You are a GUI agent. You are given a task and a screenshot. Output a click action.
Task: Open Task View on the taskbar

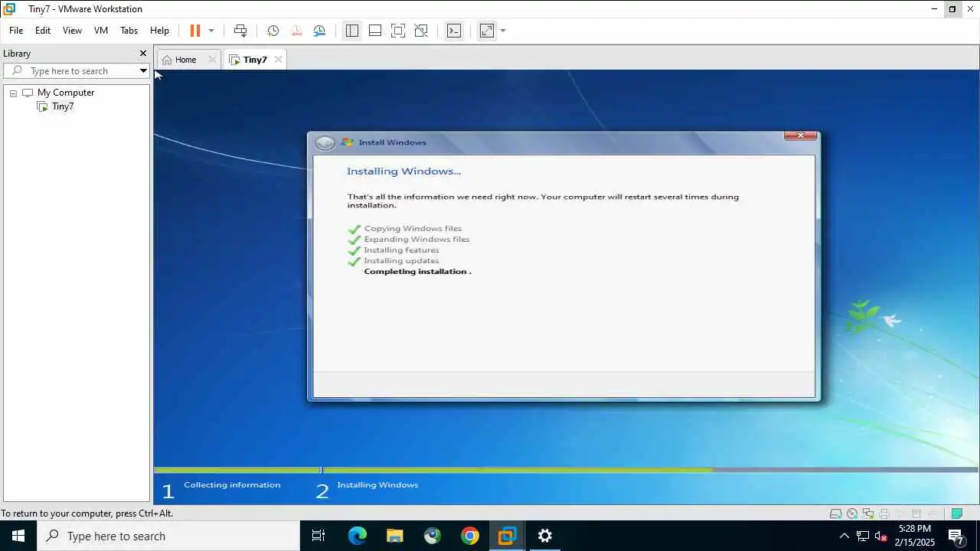click(318, 536)
